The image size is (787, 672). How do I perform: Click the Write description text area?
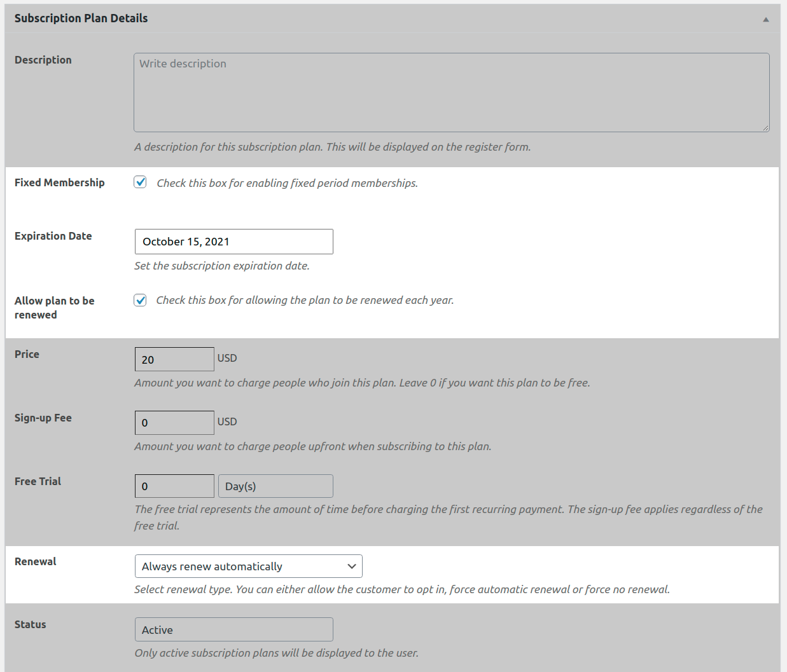(452, 92)
